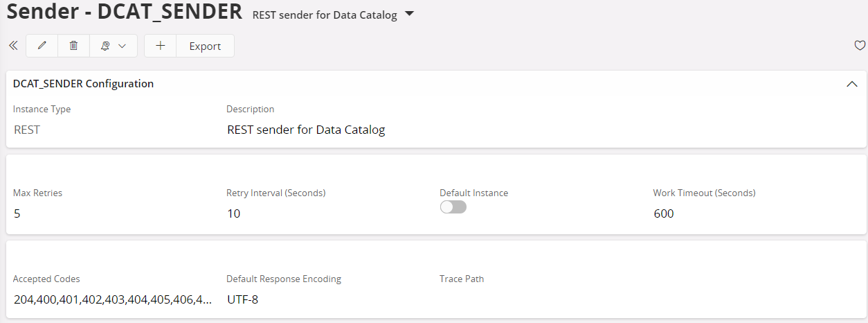Click the bell notification icon
Image resolution: width=868 pixels, height=323 pixels.
coord(106,46)
